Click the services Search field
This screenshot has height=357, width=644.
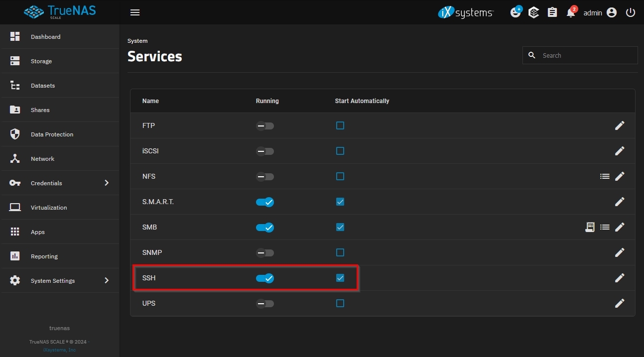pos(580,55)
